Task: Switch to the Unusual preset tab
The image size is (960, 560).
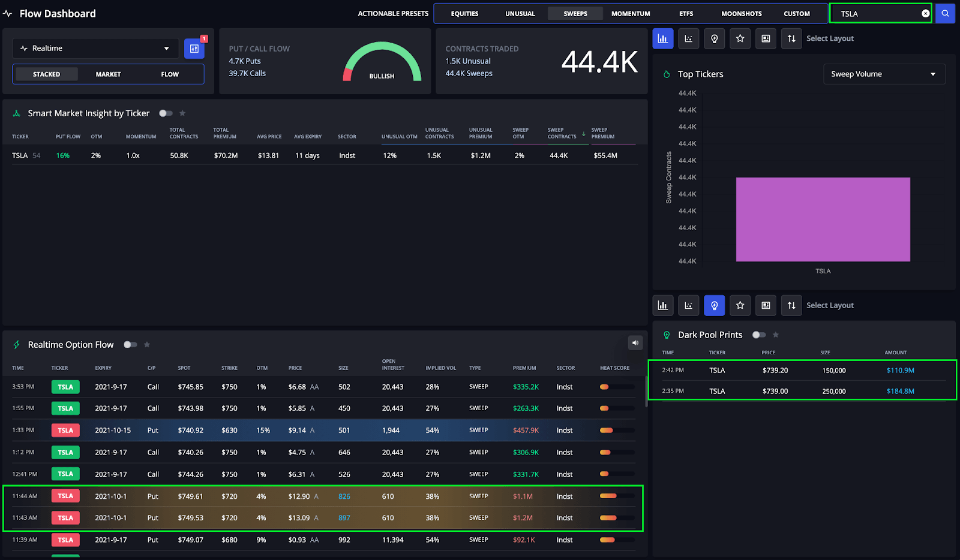Action: (x=520, y=14)
